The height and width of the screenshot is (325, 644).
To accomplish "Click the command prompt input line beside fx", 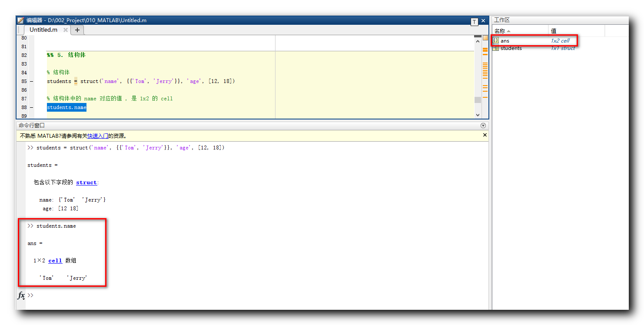I will 256,295.
